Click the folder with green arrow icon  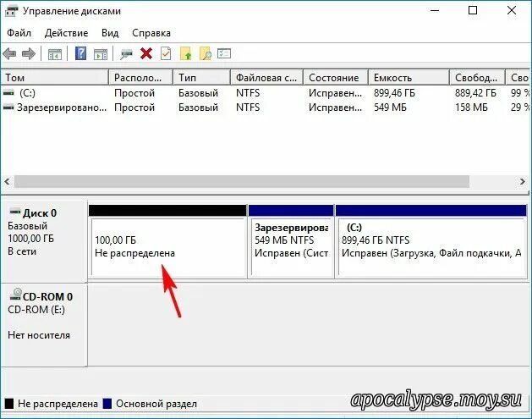point(186,53)
